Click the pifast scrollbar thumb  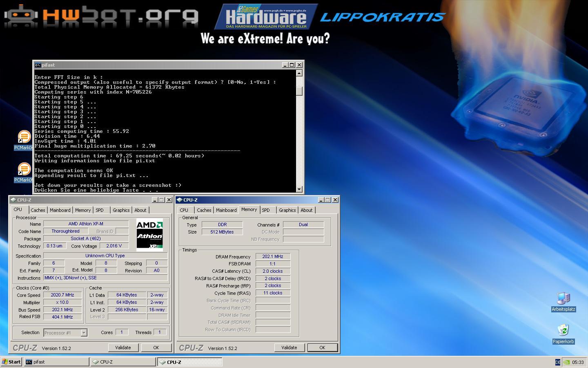(299, 91)
